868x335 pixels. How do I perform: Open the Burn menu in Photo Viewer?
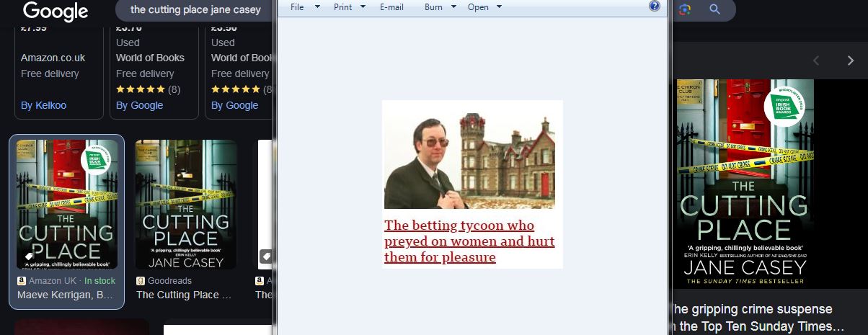point(433,7)
